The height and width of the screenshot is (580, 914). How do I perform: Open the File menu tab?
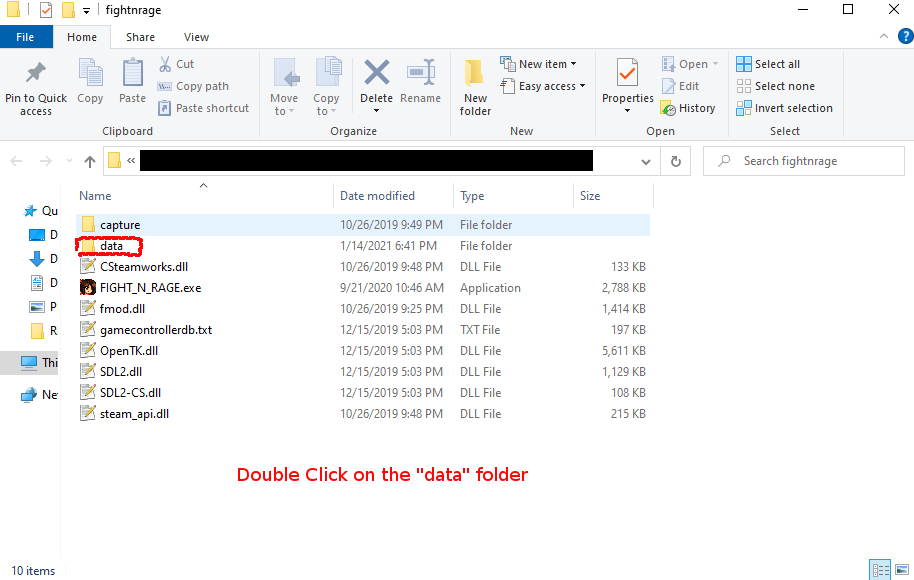pyautogui.click(x=25, y=37)
